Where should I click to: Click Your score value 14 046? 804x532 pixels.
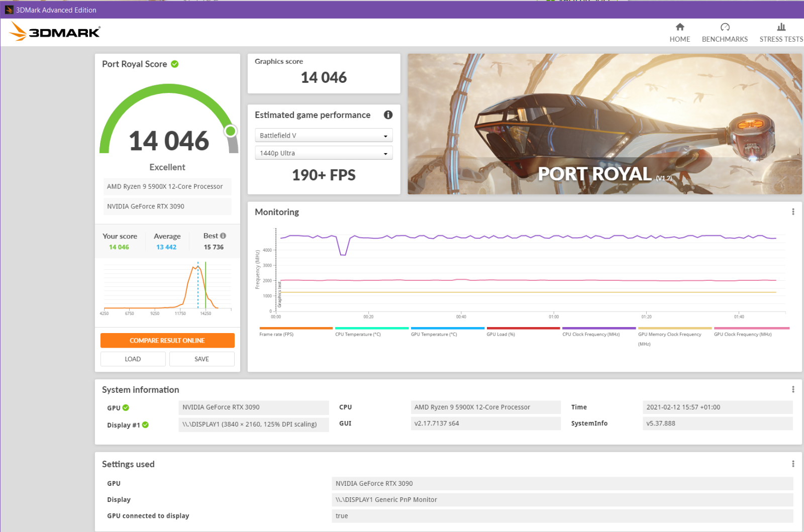119,247
